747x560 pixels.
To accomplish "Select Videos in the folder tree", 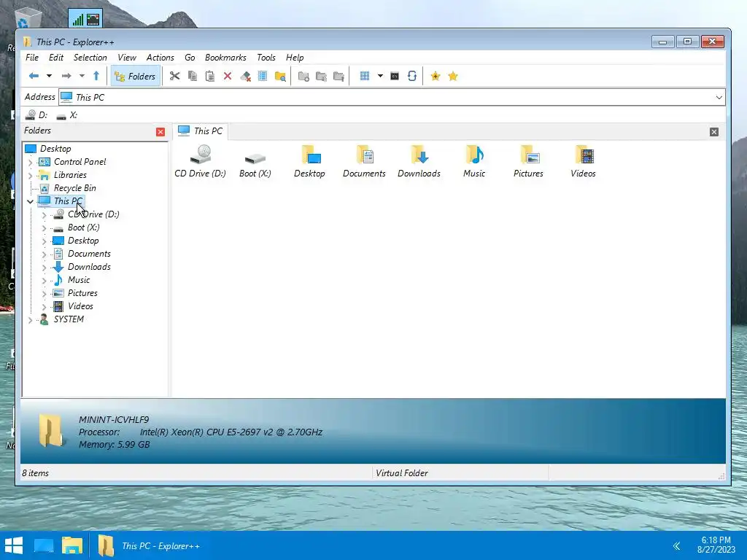I will pyautogui.click(x=80, y=306).
